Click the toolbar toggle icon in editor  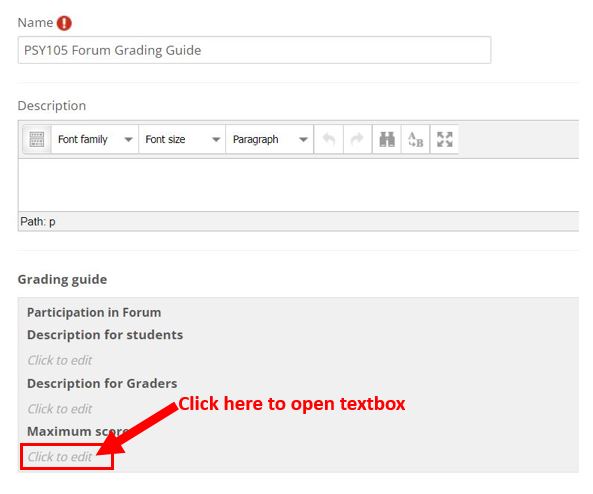pyautogui.click(x=37, y=140)
